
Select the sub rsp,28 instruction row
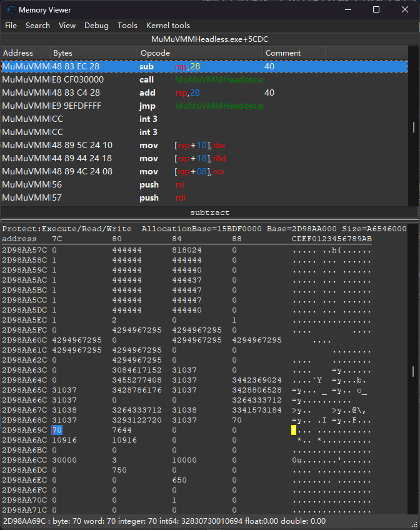[x=204, y=67]
